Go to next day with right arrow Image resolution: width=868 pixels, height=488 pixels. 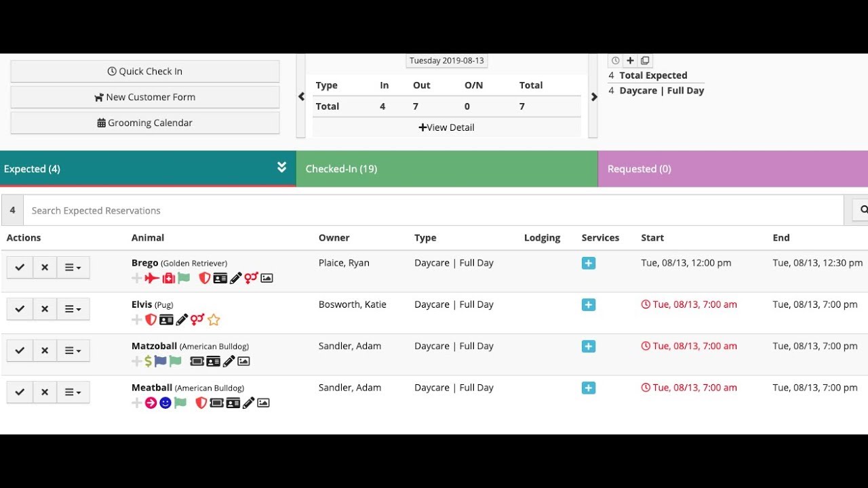coord(594,97)
